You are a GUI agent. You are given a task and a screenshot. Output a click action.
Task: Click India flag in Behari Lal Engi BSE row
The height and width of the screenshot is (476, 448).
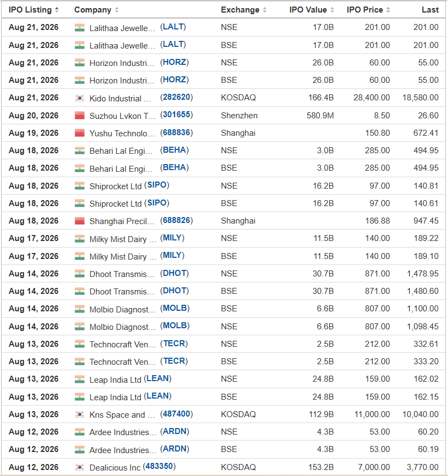[x=80, y=168]
